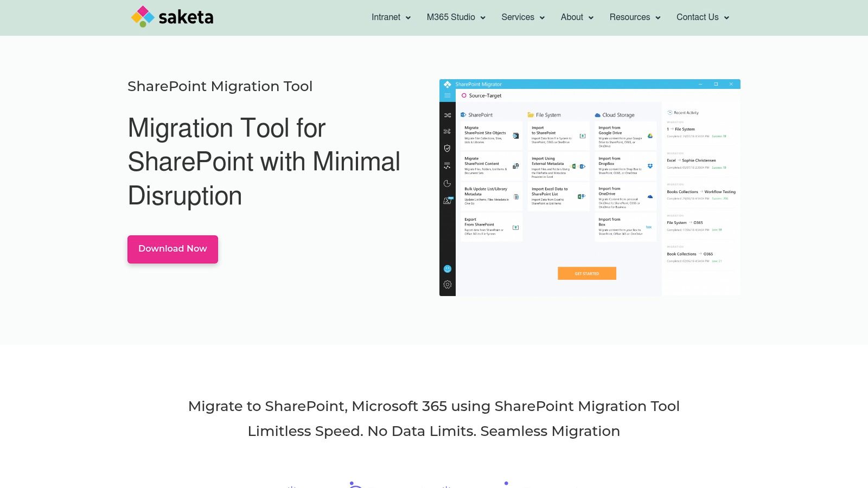Click the Download Now button

click(x=173, y=249)
